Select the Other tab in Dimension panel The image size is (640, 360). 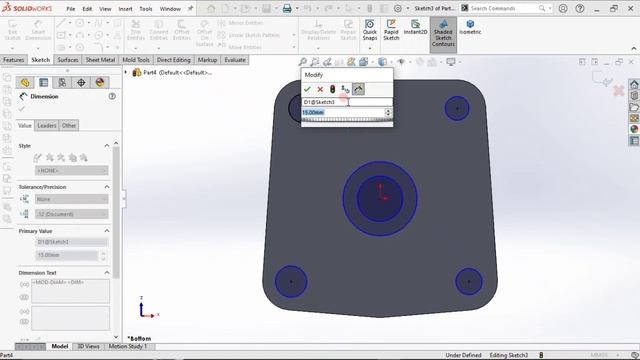pos(69,125)
